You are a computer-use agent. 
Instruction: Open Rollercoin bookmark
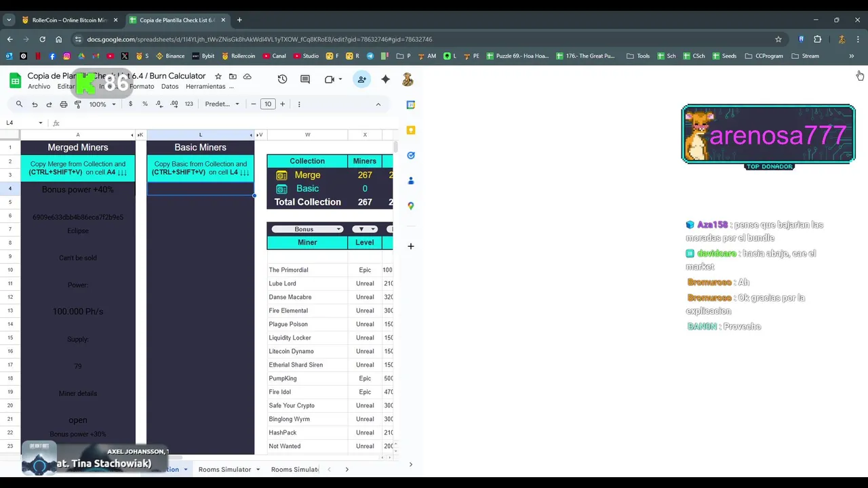(x=238, y=56)
